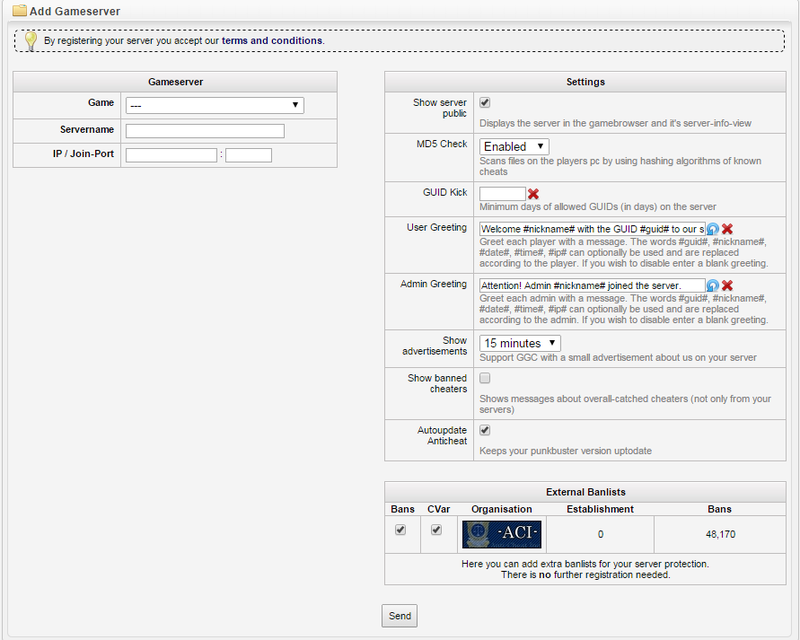This screenshot has width=800, height=640.
Task: Open the MD5 Check dropdown
Action: tap(514, 147)
